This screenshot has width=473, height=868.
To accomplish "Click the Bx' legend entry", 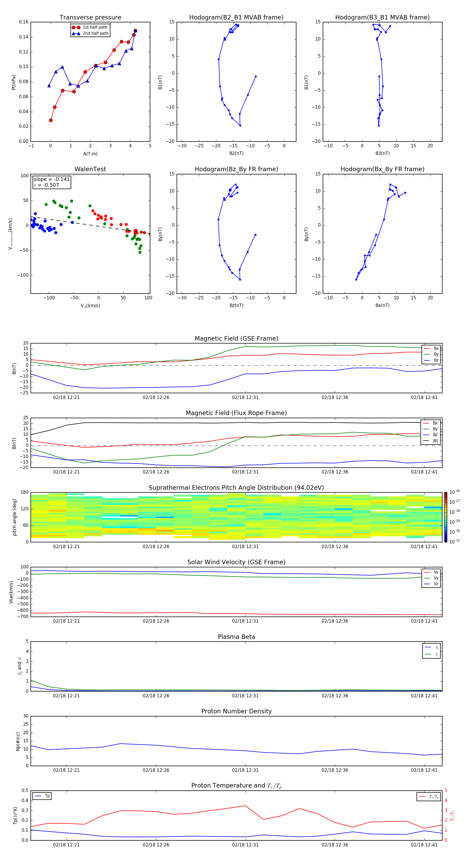I will [x=431, y=423].
